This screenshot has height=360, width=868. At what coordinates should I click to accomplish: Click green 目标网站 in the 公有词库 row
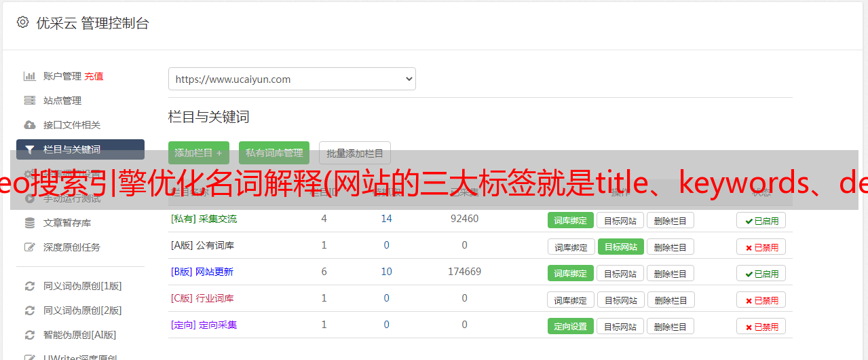[621, 247]
